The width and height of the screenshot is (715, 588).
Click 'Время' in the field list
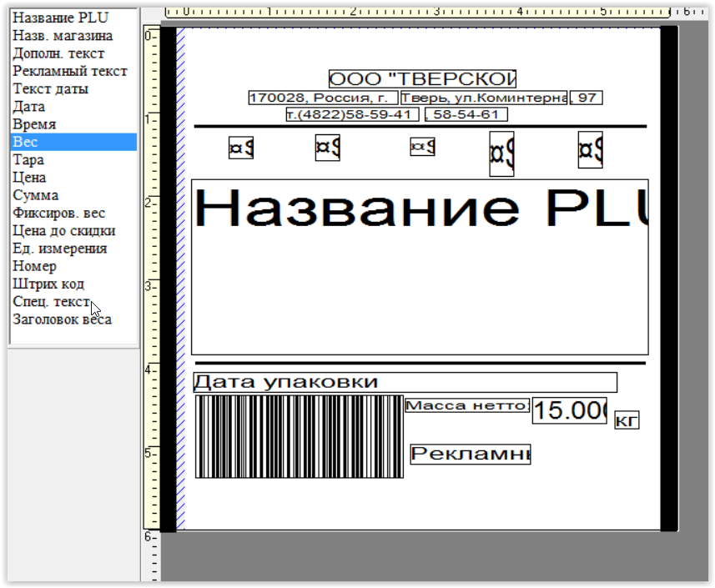coord(34,124)
